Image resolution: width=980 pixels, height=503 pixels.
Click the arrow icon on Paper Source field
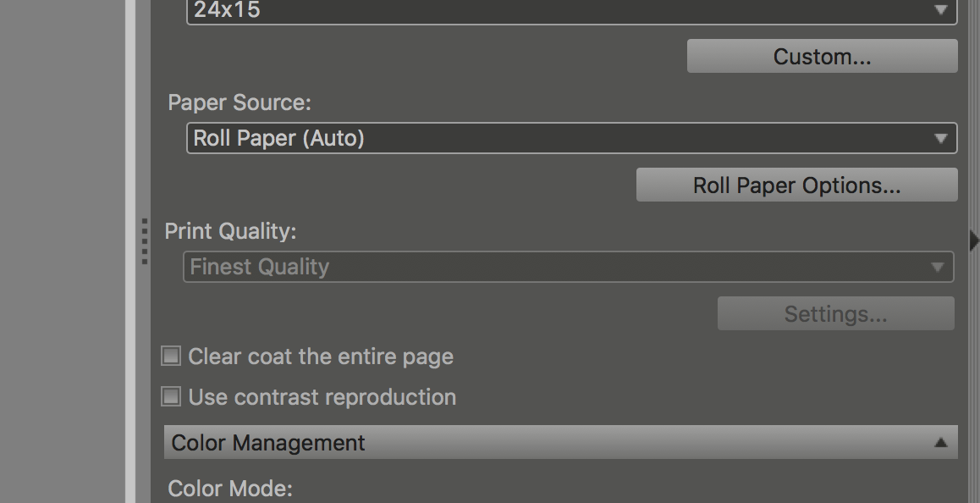click(942, 137)
